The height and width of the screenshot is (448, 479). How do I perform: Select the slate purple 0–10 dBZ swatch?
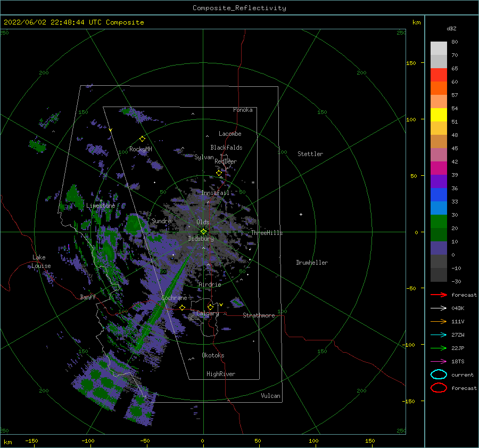[439, 248]
